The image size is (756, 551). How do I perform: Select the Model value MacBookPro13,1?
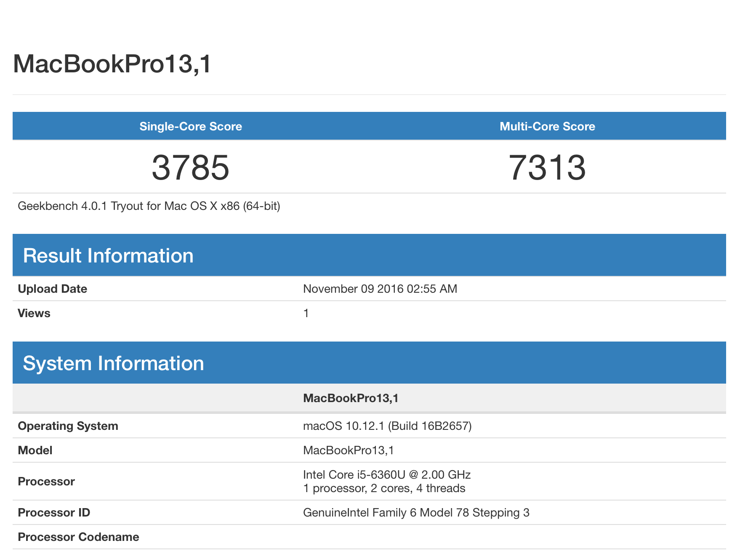click(x=349, y=450)
